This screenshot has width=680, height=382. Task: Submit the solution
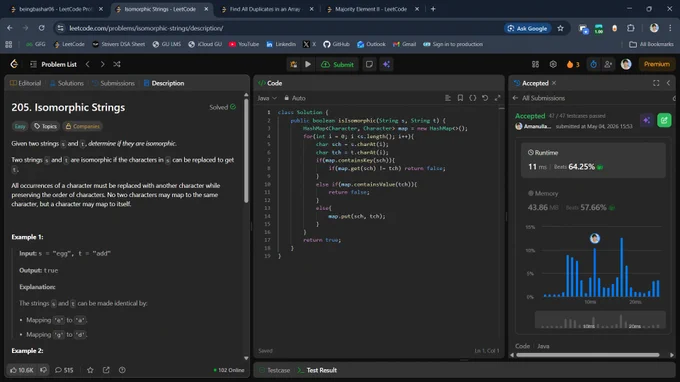click(337, 64)
